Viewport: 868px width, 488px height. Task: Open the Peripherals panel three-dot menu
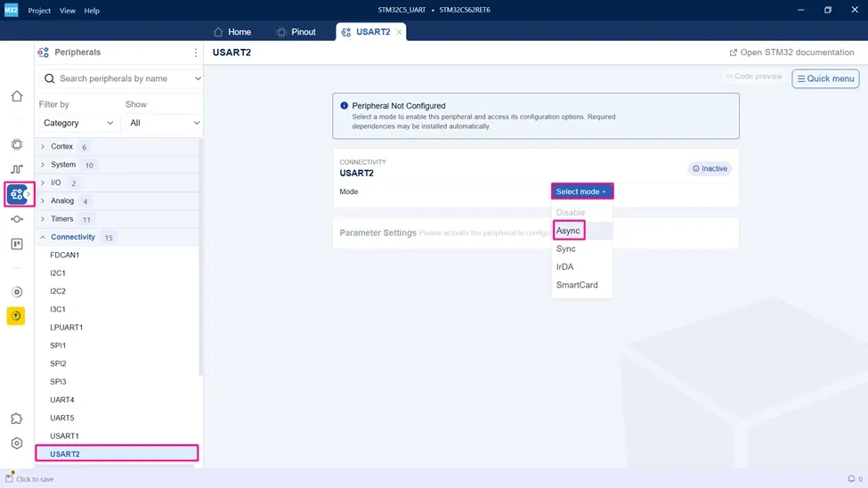click(x=195, y=52)
